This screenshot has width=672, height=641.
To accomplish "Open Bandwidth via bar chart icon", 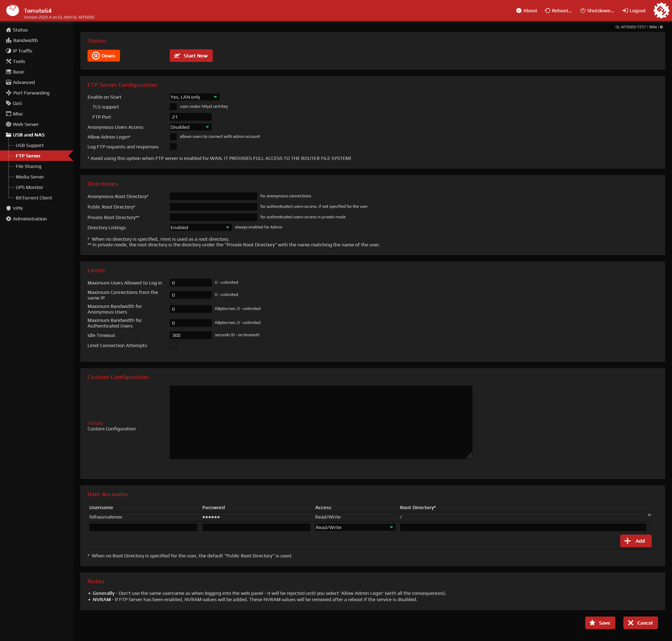I will (x=8, y=41).
